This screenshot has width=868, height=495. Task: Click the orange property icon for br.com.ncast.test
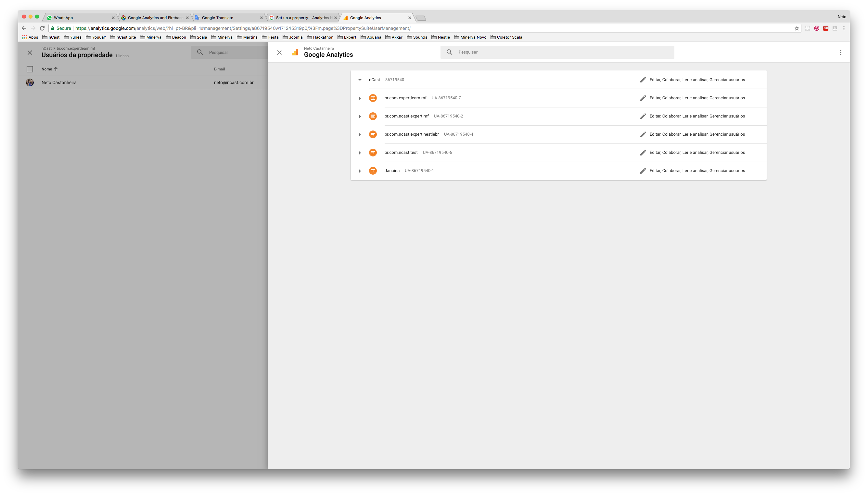373,153
